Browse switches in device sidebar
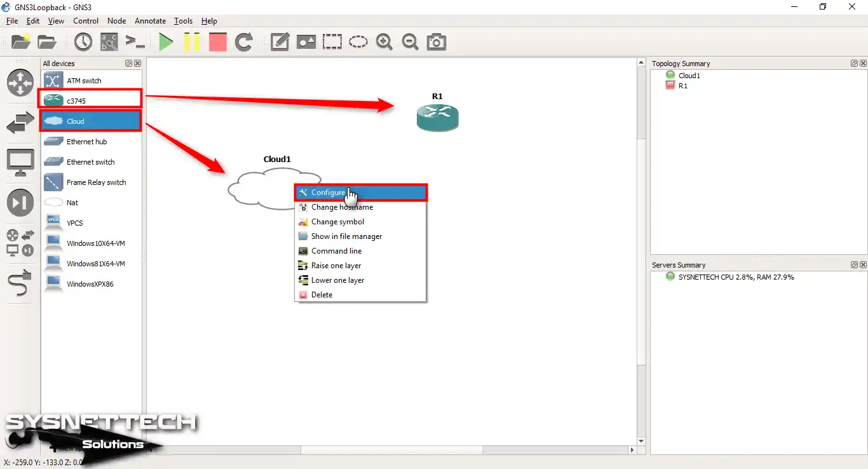 20,123
